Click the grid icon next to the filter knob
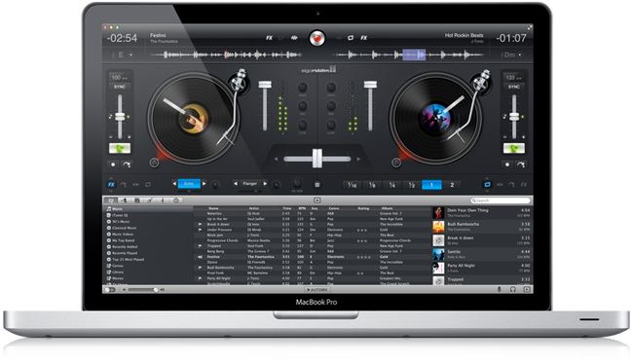 (317, 184)
